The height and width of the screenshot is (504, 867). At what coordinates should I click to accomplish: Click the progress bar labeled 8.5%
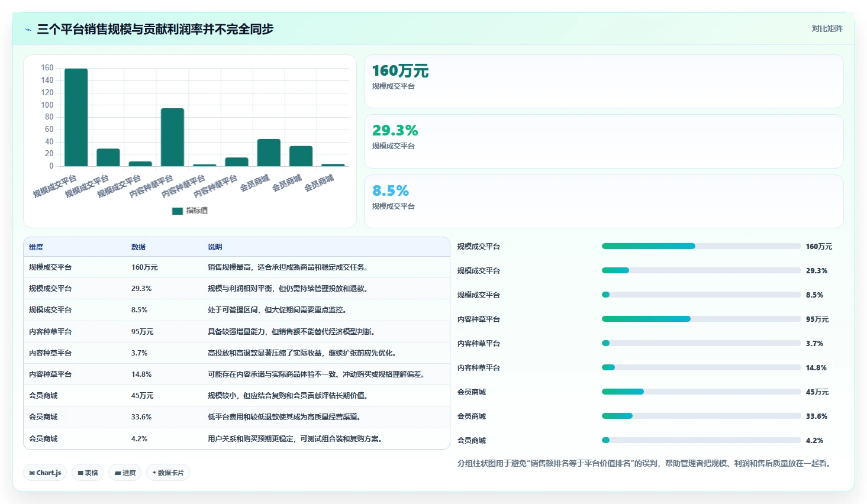coord(701,295)
